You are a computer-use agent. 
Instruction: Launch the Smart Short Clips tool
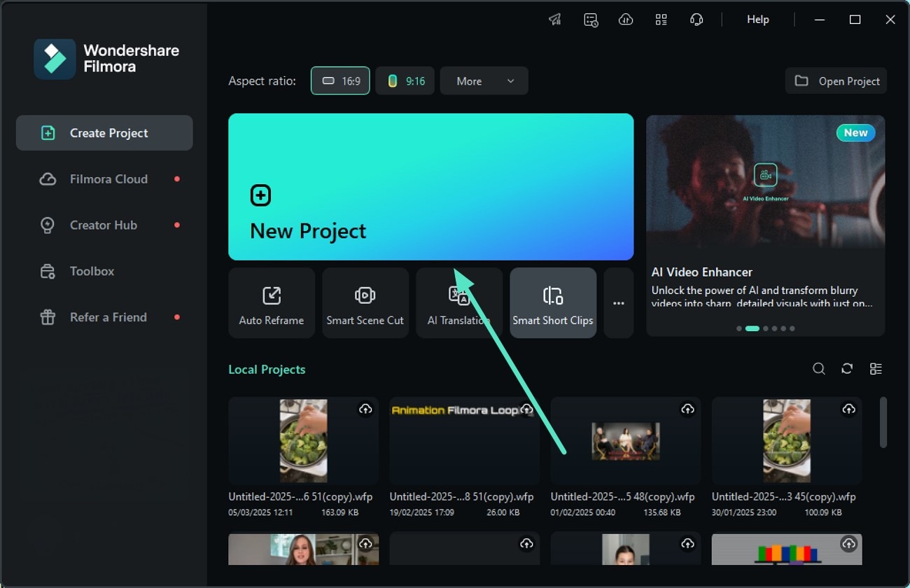[553, 303]
